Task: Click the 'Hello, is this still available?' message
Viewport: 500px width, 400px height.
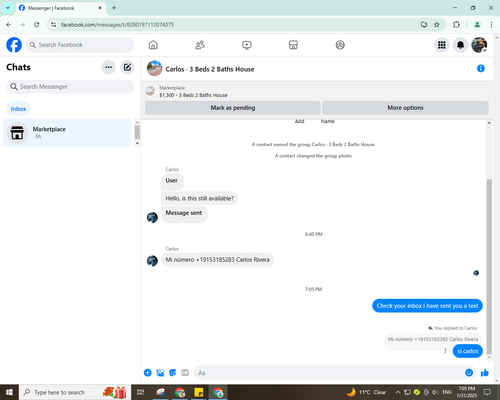Action: [200, 198]
